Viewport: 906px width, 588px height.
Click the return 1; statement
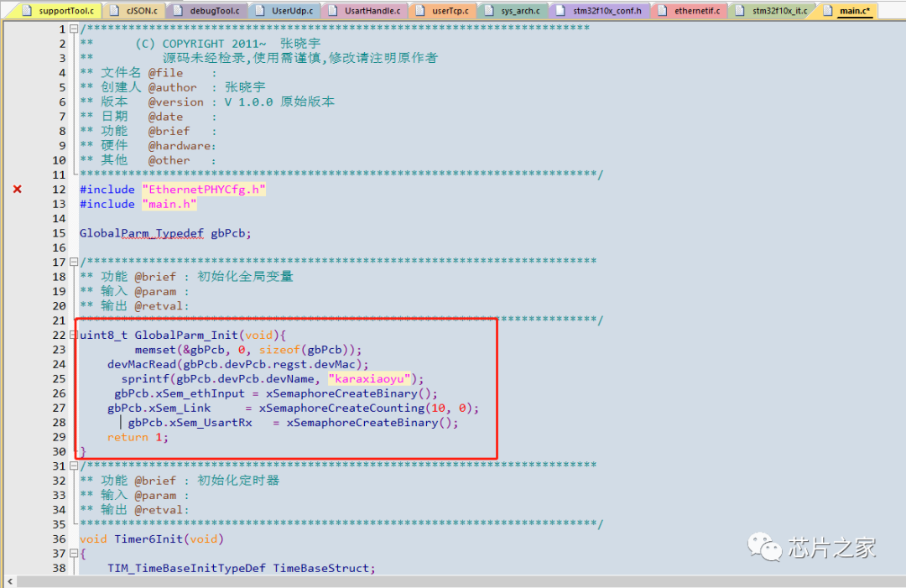[138, 437]
